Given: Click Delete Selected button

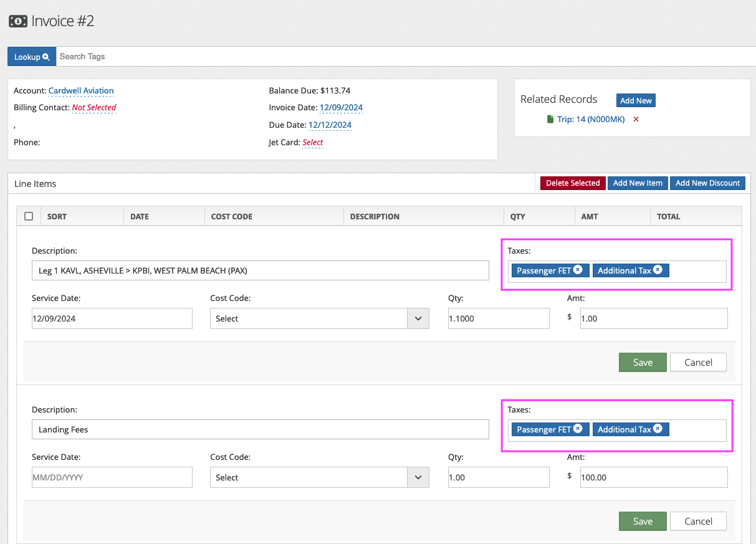Looking at the screenshot, I should coord(572,183).
